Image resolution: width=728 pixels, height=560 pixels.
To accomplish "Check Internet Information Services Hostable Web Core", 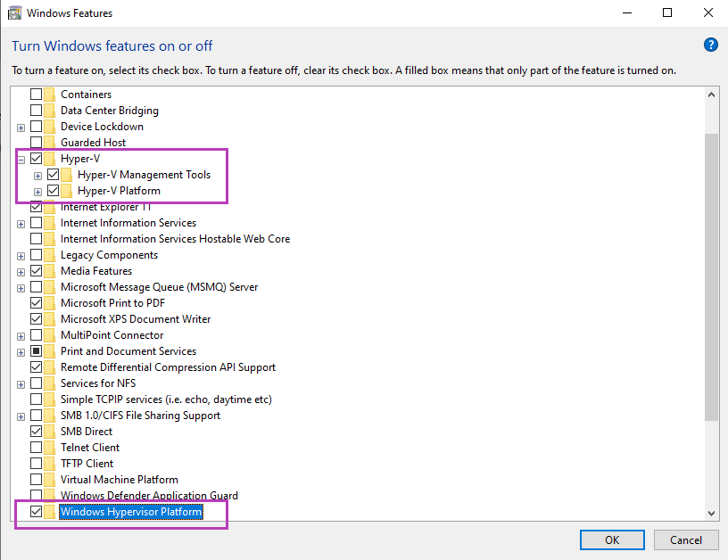I will (x=36, y=239).
